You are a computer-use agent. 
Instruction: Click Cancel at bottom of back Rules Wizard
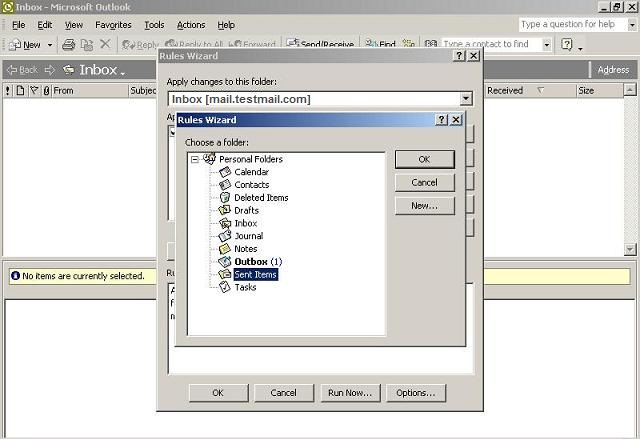click(284, 393)
